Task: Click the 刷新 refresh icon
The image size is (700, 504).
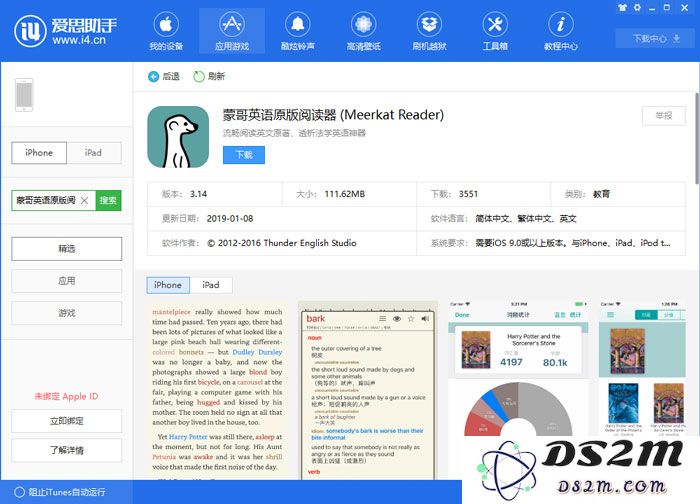Action: [x=199, y=77]
